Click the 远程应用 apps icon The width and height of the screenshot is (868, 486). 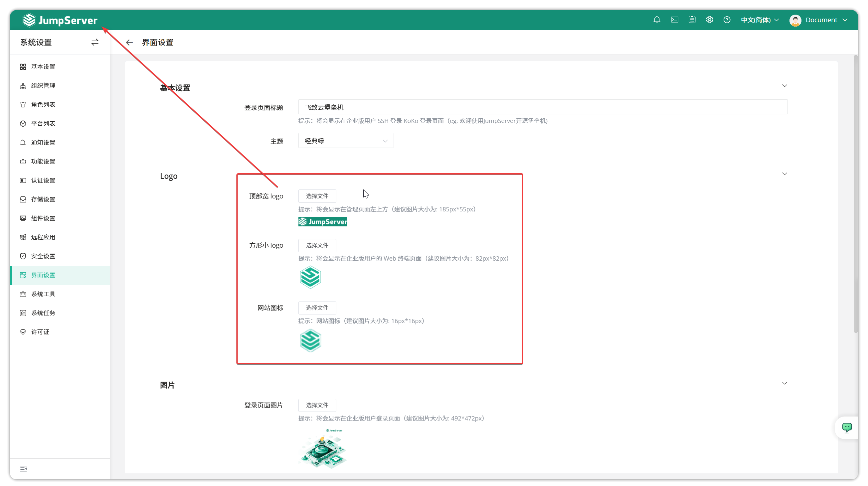[x=23, y=237]
